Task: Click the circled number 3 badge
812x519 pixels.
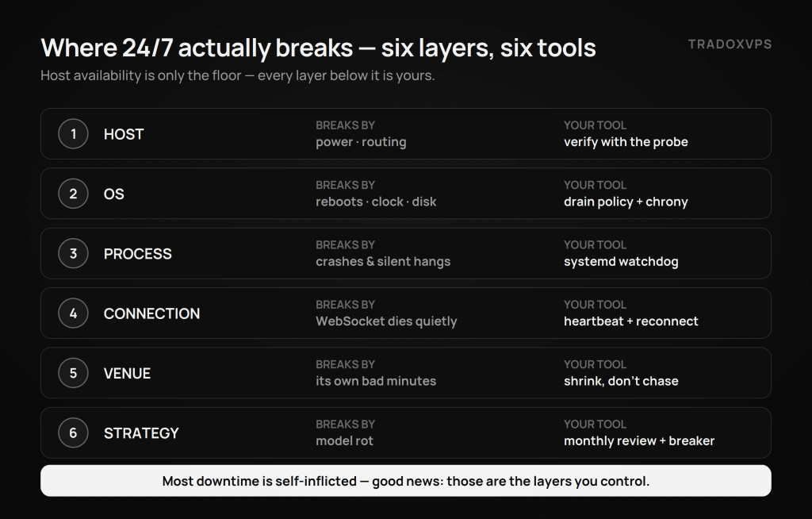Action: [x=73, y=253]
